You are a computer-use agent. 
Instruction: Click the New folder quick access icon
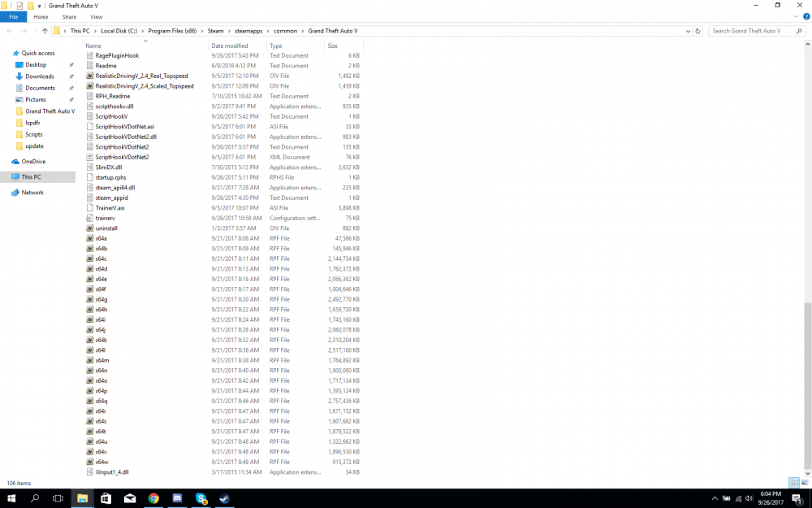[x=30, y=6]
